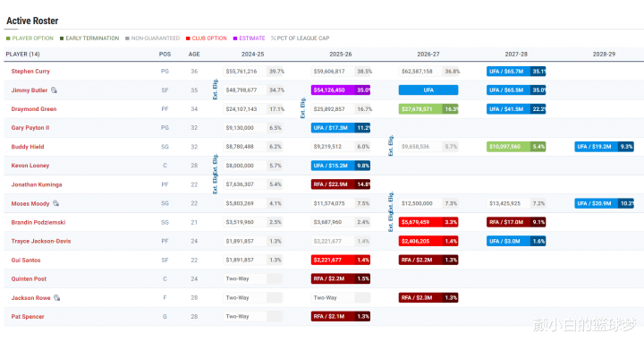Click the note icon beside Moses Moody
Image resolution: width=644 pixels, height=342 pixels.
[55, 203]
